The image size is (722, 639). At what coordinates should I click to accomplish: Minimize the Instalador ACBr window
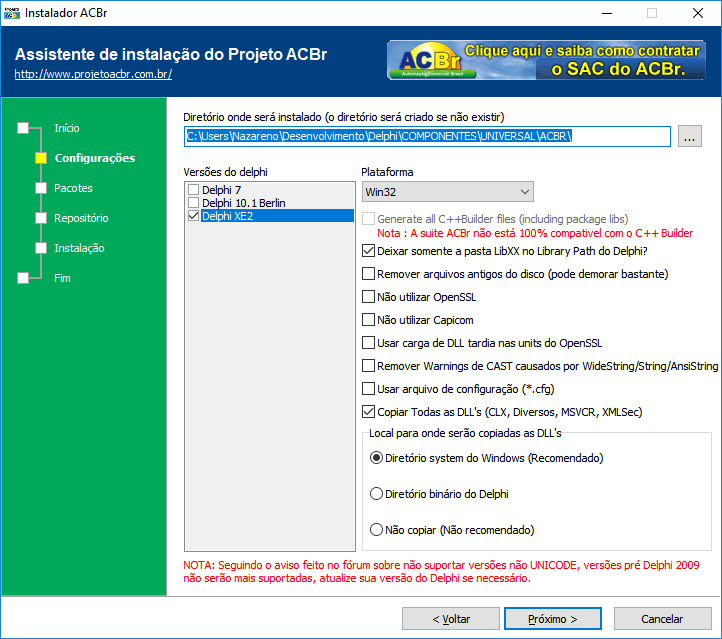[607, 13]
